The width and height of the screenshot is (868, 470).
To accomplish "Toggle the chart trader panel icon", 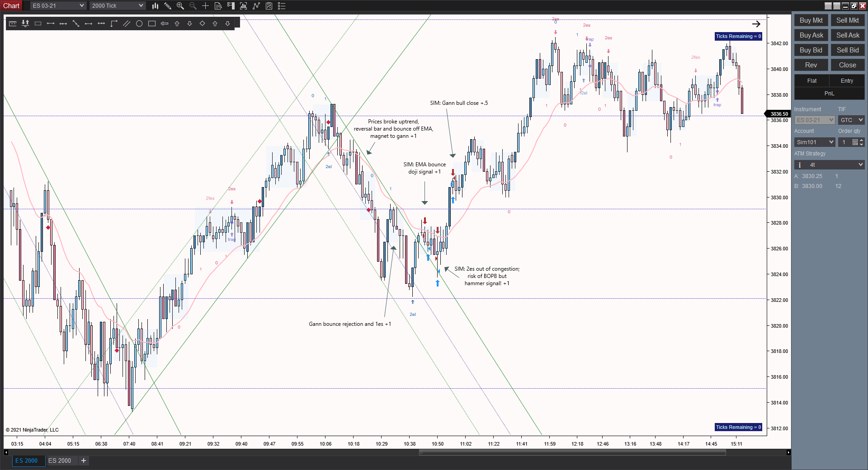I will (x=231, y=6).
